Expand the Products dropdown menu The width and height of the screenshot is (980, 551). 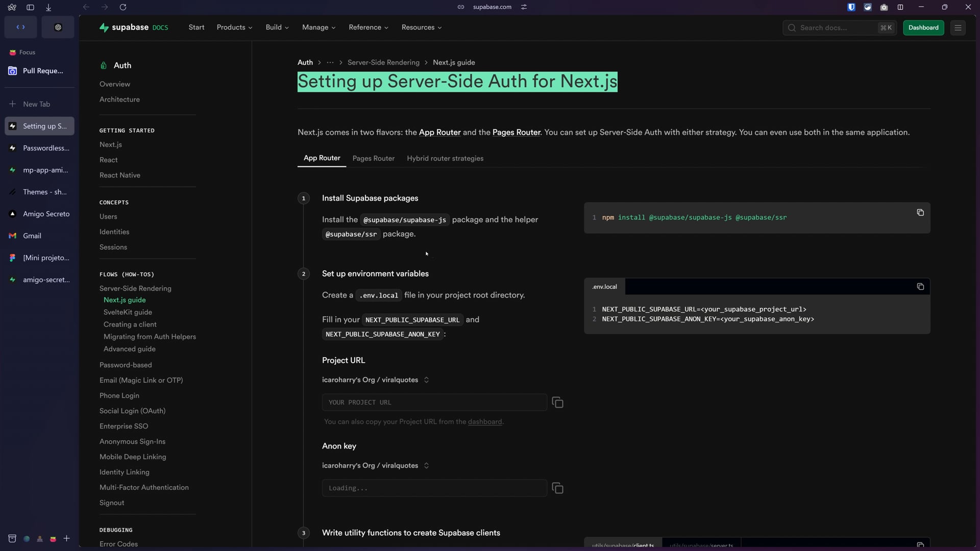click(x=234, y=28)
